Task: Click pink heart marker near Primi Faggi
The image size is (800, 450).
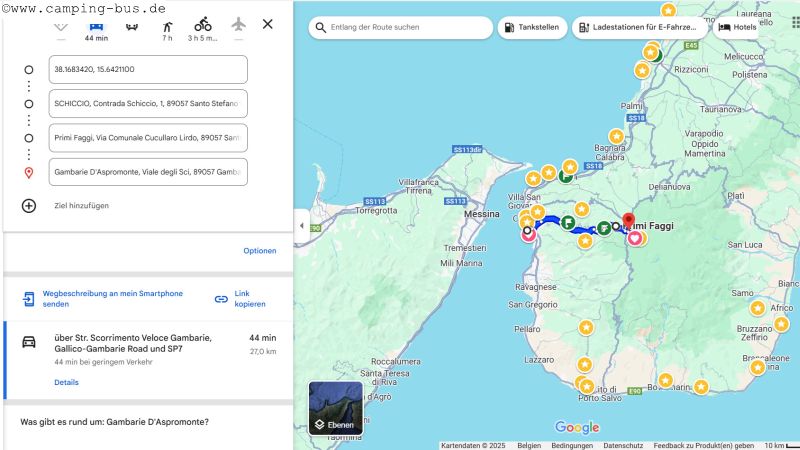Action: coord(635,238)
